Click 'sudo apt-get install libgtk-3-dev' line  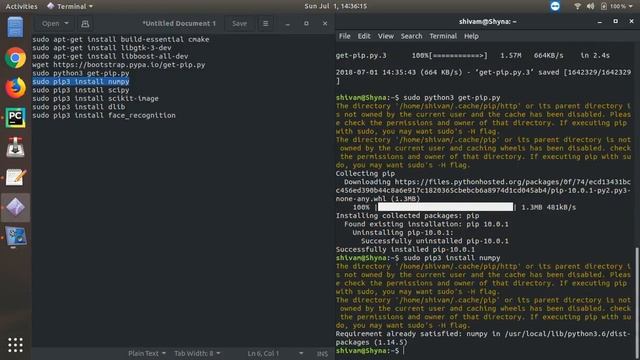pos(102,48)
